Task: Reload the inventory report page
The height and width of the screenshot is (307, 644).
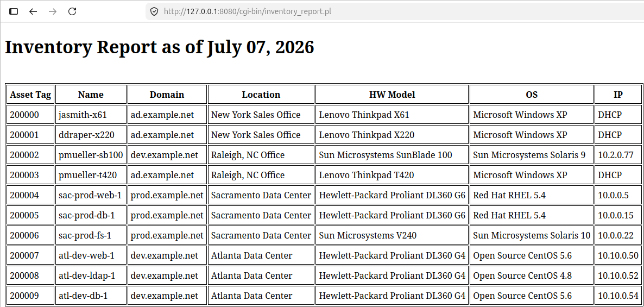Action: coord(72,11)
